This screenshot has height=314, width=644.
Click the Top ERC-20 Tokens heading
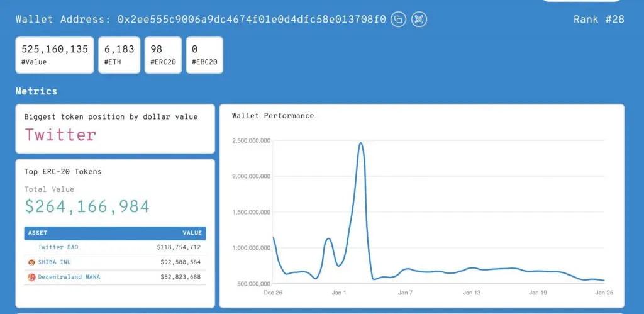pos(63,171)
